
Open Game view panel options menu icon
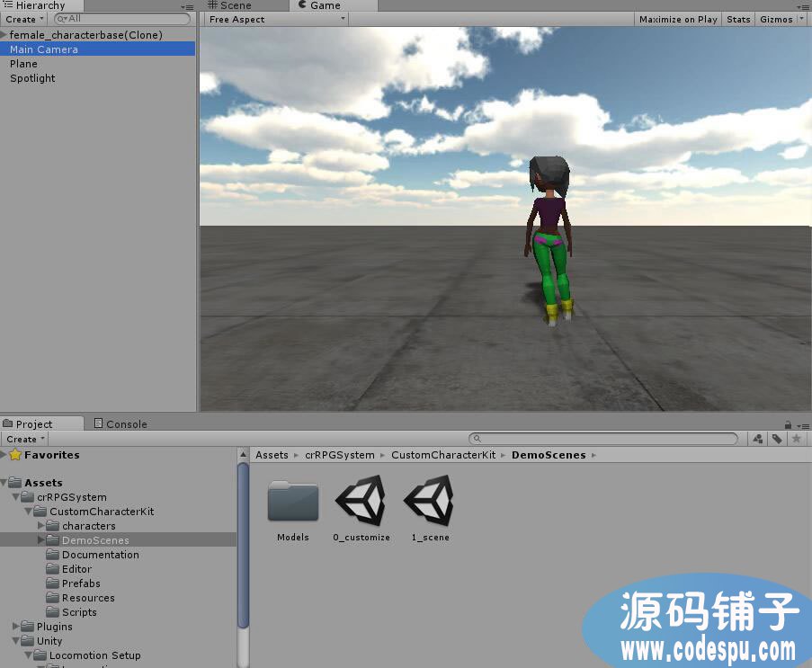pos(803,7)
